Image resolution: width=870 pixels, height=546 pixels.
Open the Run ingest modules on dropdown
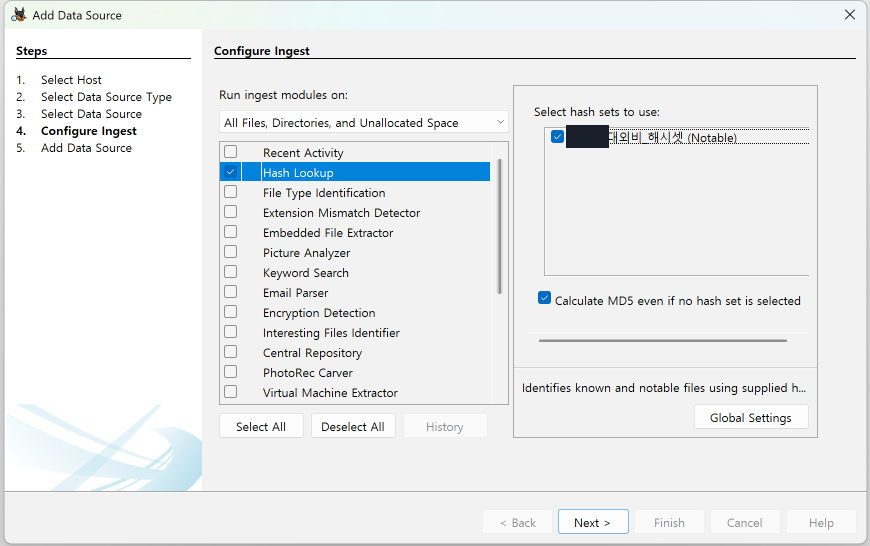(363, 123)
